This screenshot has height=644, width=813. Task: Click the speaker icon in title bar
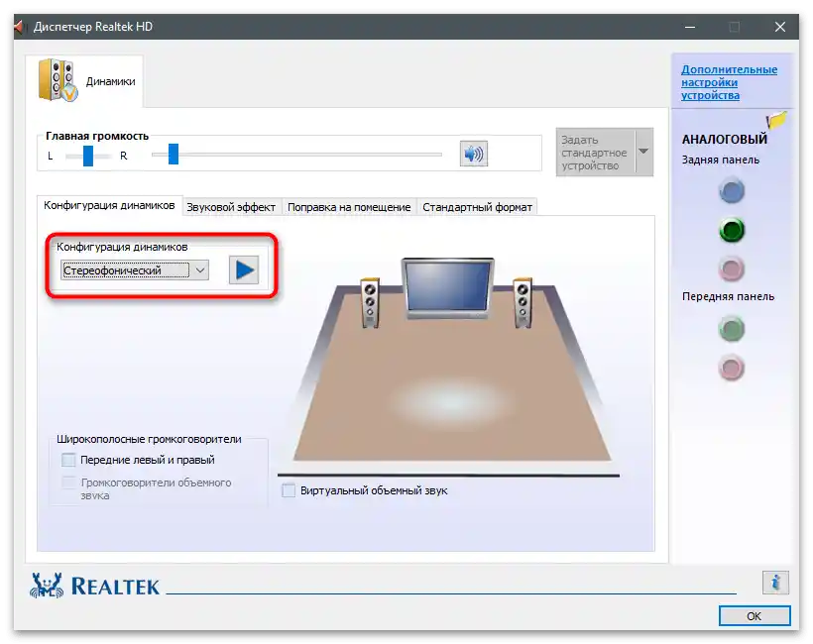tap(19, 27)
